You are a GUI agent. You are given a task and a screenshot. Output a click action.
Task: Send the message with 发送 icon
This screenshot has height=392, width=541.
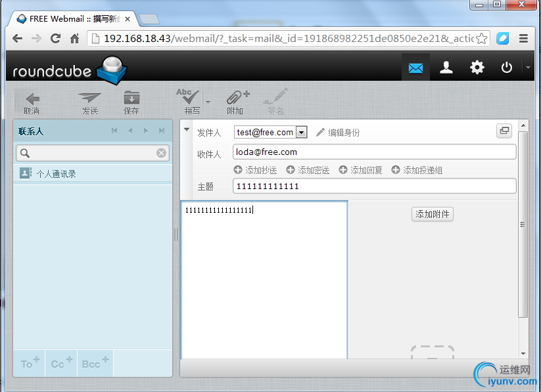(89, 98)
